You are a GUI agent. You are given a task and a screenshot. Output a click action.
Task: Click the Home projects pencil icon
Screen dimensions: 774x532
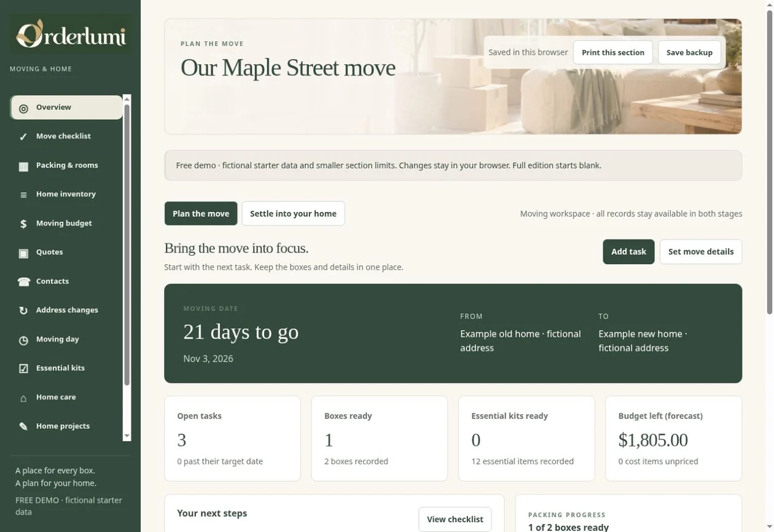coord(23,426)
